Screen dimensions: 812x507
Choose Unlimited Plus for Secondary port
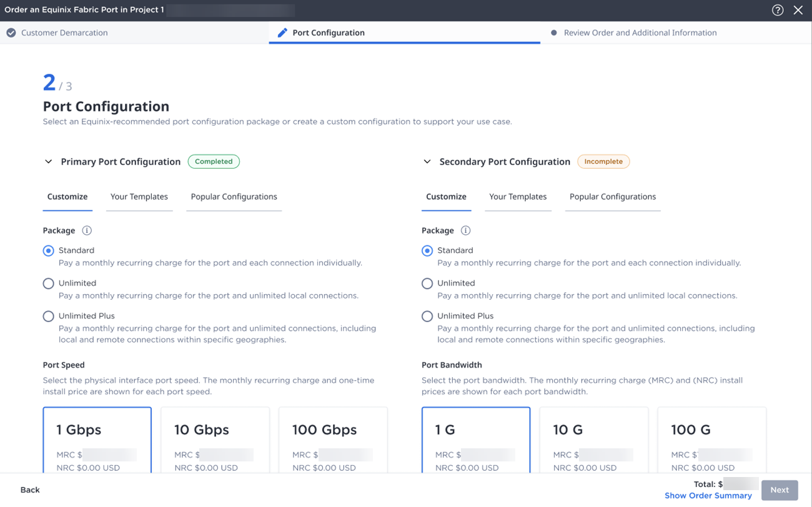(427, 317)
